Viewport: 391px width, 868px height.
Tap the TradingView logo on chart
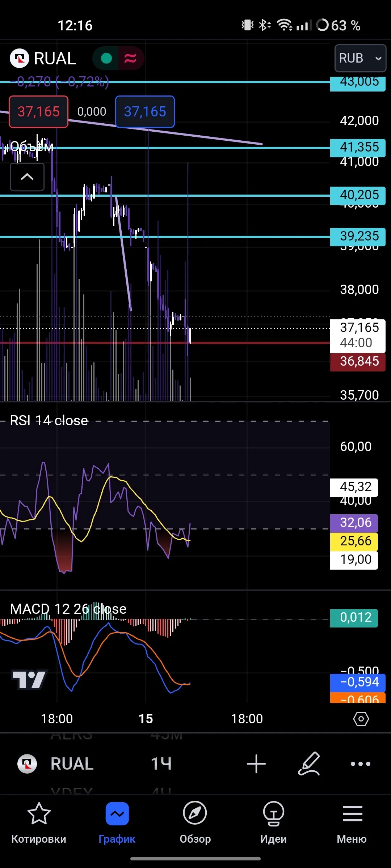[x=29, y=680]
